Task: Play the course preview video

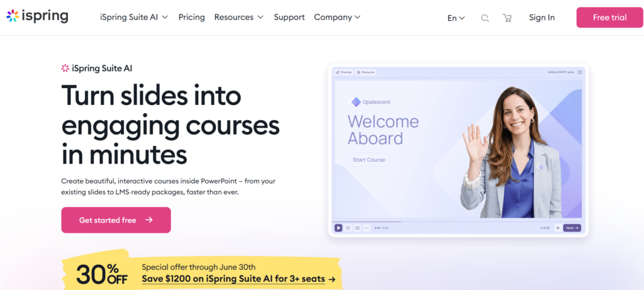Action: tap(338, 228)
